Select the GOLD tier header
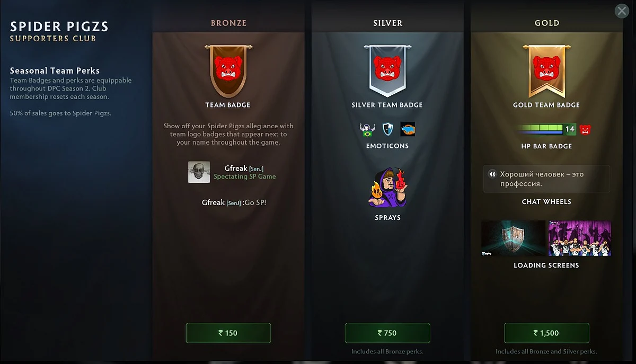Viewport: 636px width, 364px height. click(x=546, y=23)
